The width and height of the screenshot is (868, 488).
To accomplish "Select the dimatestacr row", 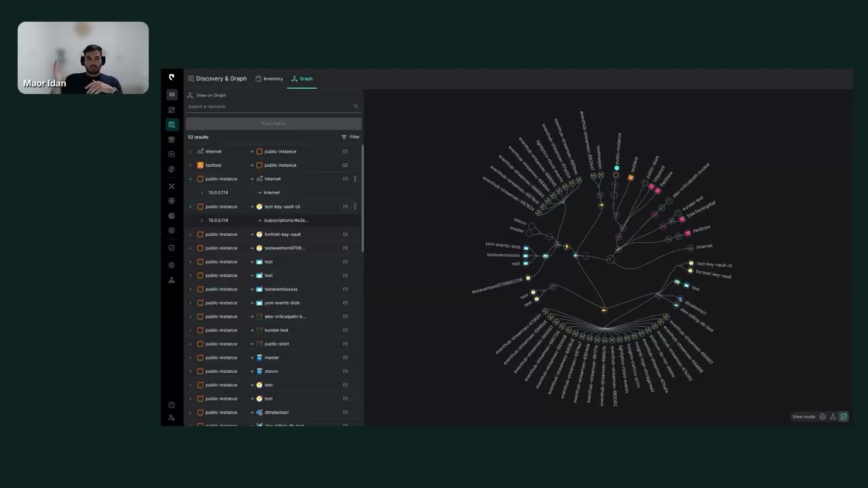I will tap(273, 412).
